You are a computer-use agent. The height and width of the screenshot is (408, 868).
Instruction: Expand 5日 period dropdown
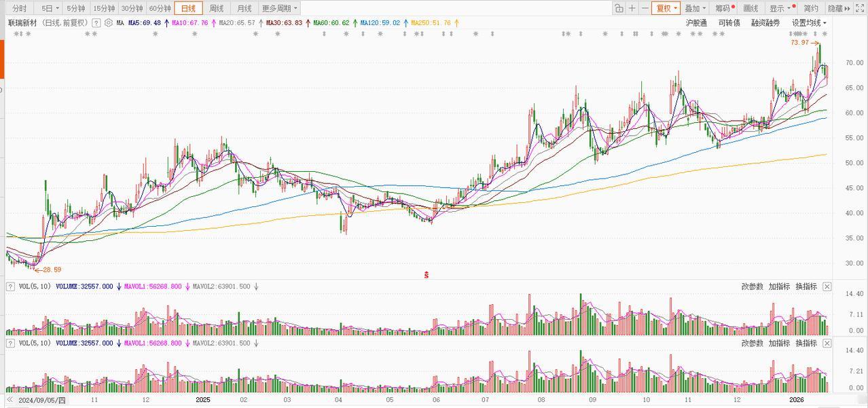[x=50, y=8]
